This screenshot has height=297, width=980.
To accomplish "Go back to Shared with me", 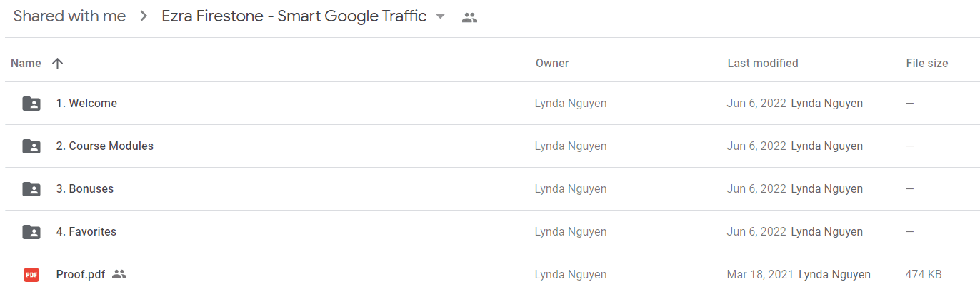I will (69, 16).
